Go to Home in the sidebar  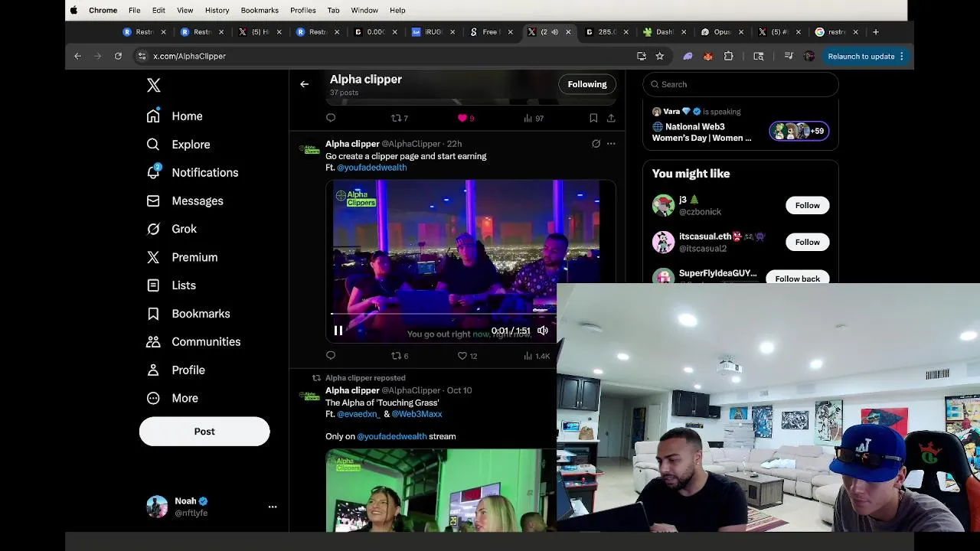coord(175,116)
